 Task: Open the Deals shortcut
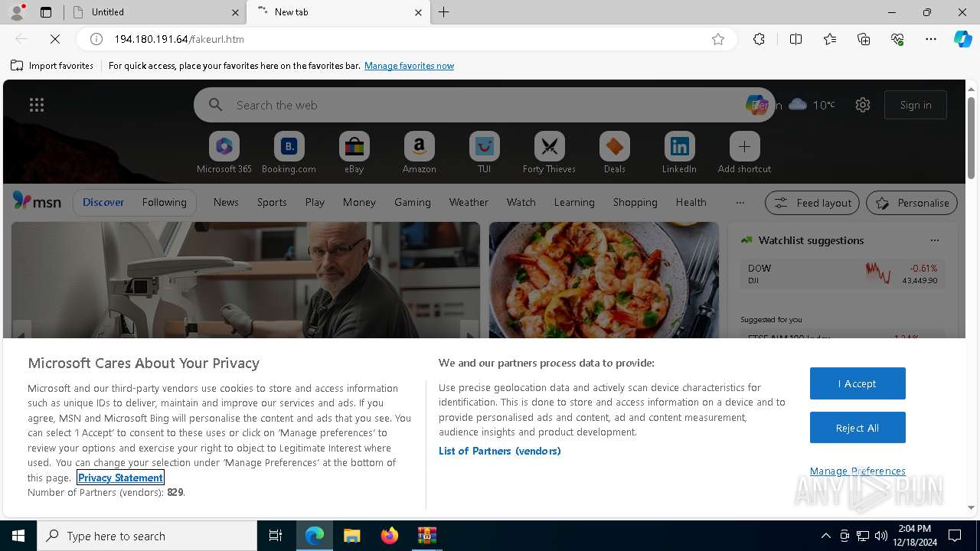pyautogui.click(x=614, y=152)
